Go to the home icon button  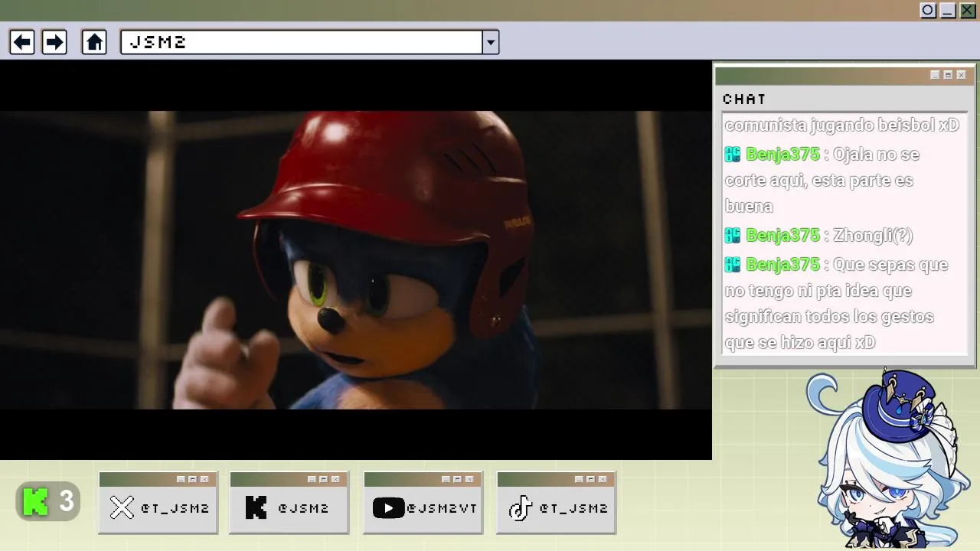pos(94,42)
